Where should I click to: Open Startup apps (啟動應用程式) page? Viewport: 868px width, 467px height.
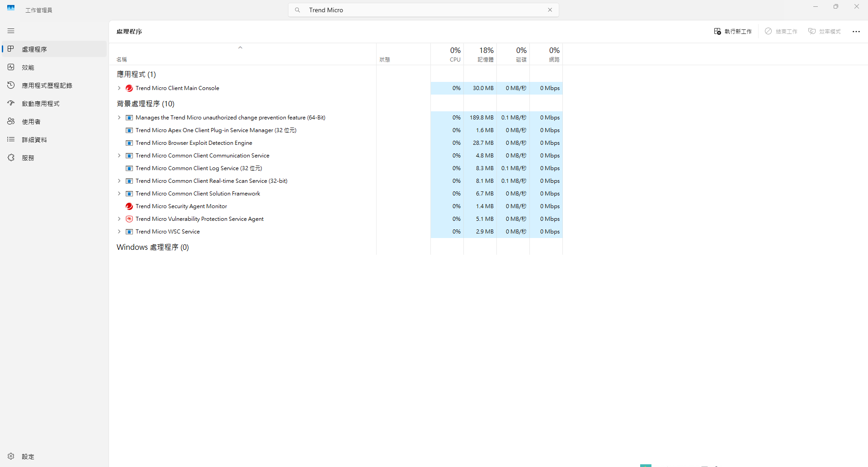(40, 104)
